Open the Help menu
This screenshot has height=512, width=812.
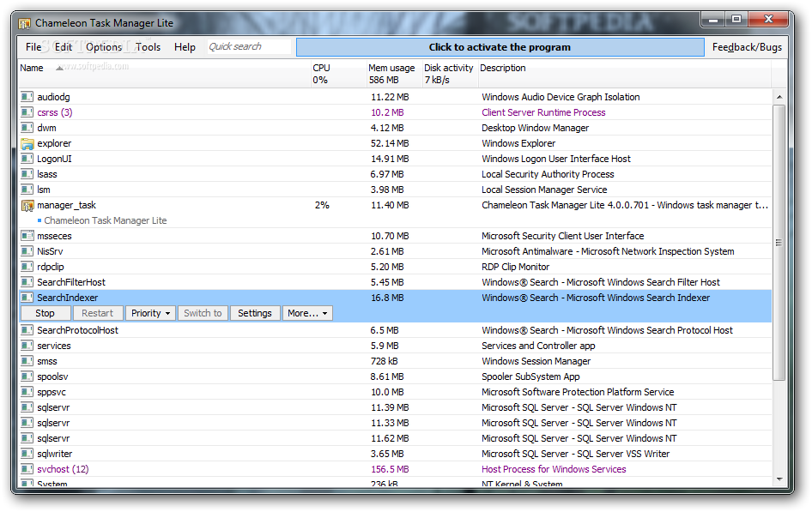185,47
